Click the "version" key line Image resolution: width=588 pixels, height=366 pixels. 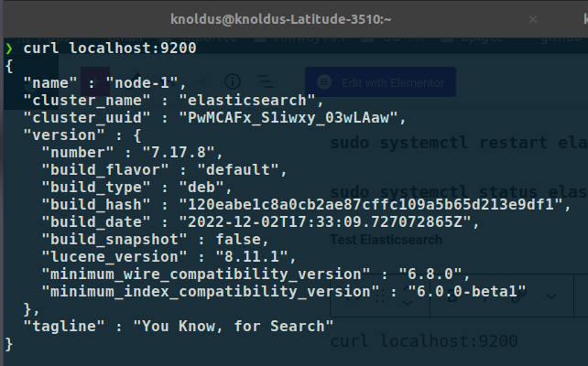click(82, 135)
